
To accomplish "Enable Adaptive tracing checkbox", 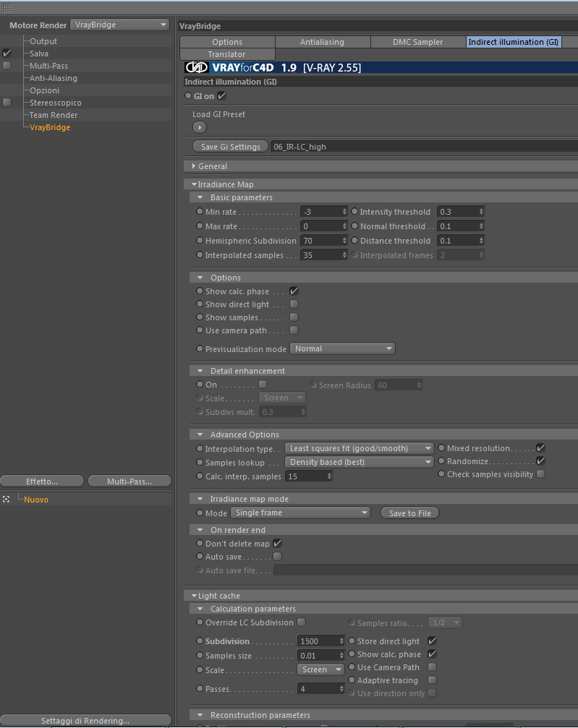I will pyautogui.click(x=432, y=680).
